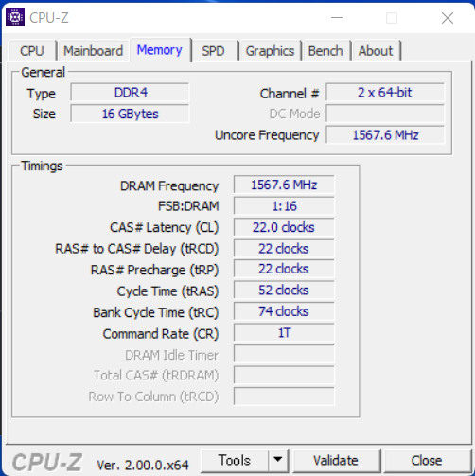This screenshot has width=475, height=476.
Task: Select the Size 16 GBytes field
Action: point(130,114)
